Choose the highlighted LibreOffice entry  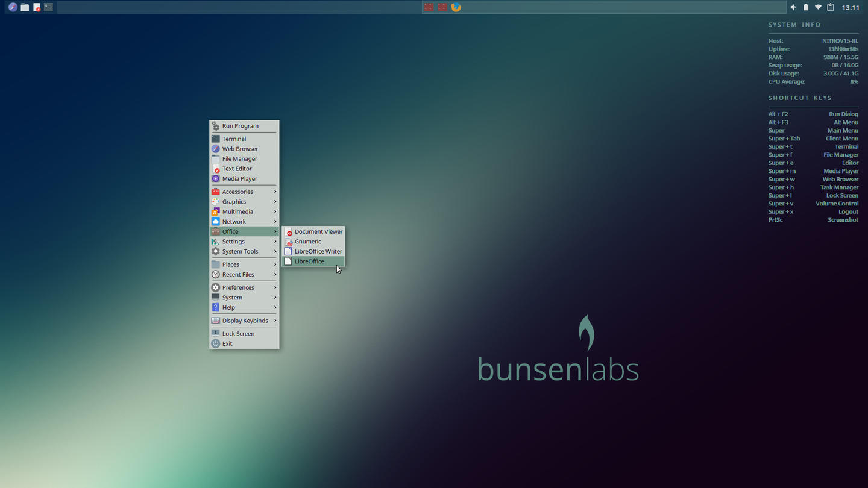point(313,261)
